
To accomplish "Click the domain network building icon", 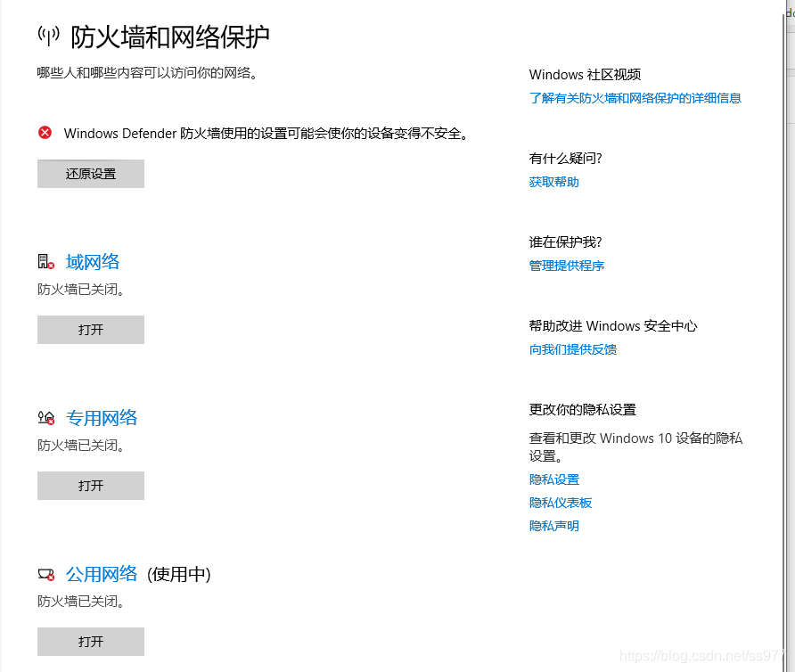I will (x=46, y=262).
